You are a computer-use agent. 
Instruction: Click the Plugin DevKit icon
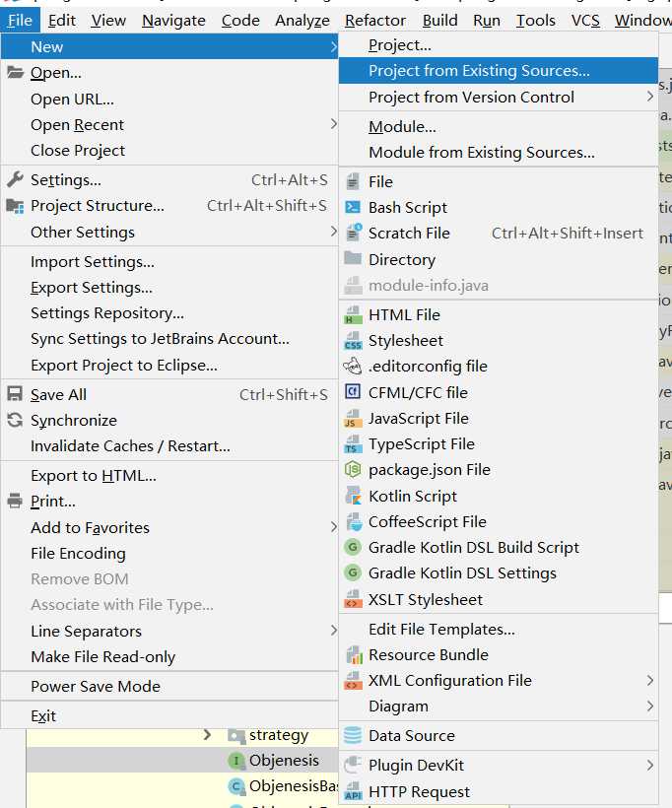point(353,765)
